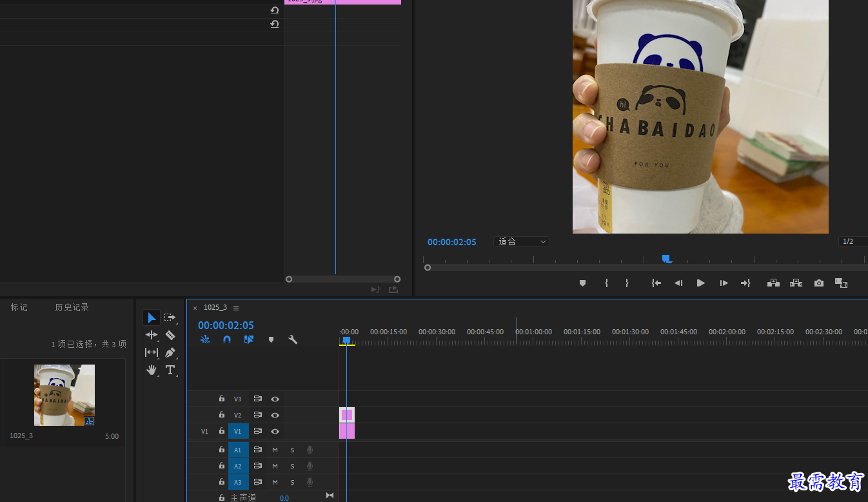Viewport: 868px width, 502px height.
Task: Toggle sync lock on A2
Action: [257, 466]
